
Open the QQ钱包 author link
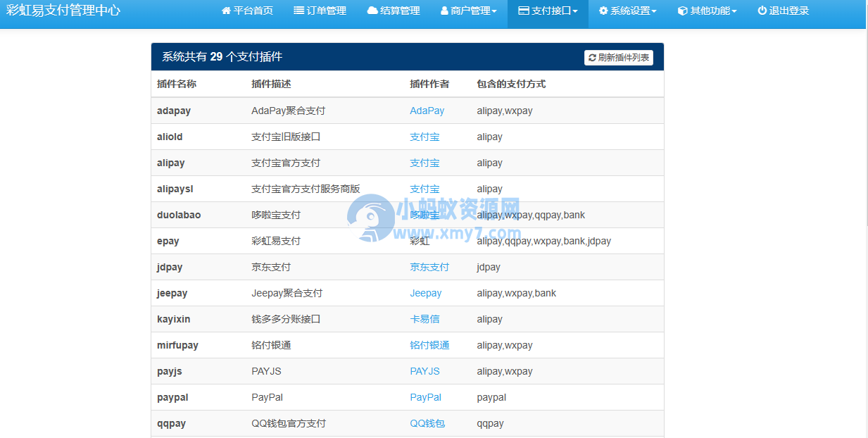tap(427, 423)
